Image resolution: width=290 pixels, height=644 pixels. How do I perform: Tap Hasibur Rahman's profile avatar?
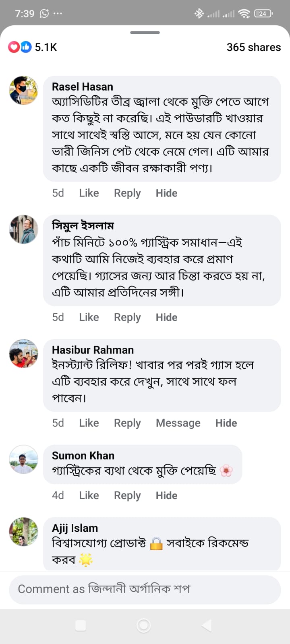coord(24,353)
